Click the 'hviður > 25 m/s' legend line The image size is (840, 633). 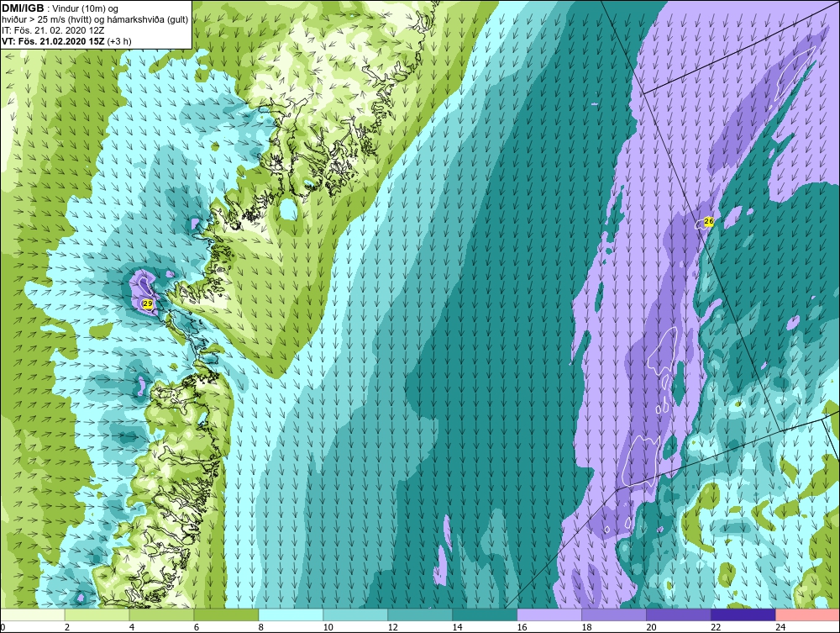click(x=95, y=20)
